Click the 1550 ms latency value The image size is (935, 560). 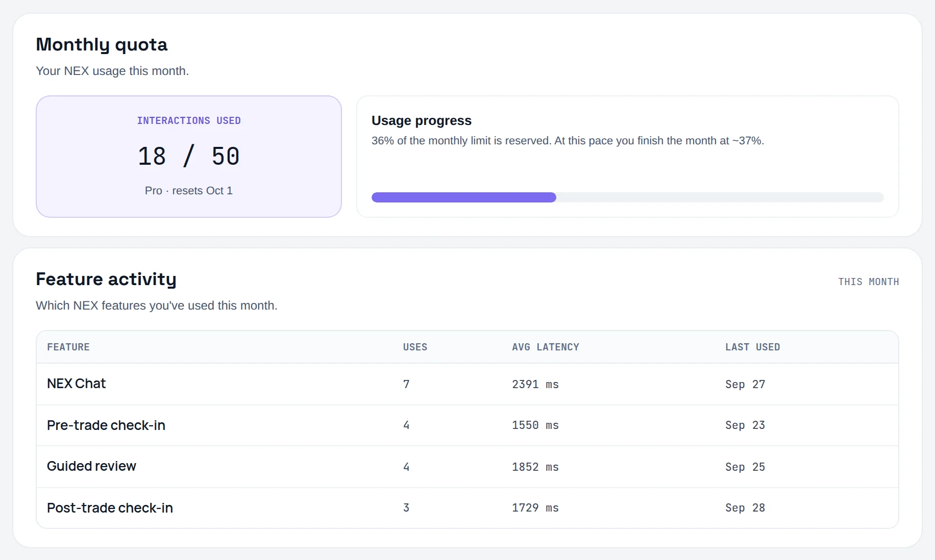tap(535, 425)
